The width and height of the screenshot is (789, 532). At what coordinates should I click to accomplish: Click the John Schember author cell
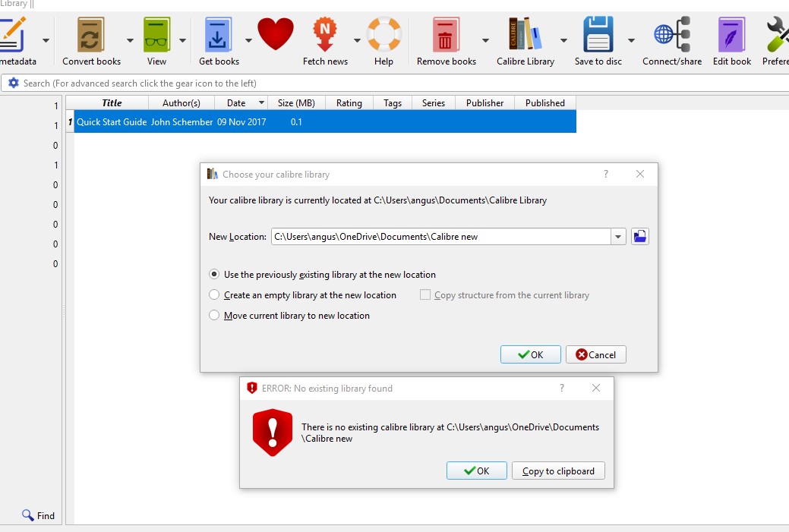181,121
